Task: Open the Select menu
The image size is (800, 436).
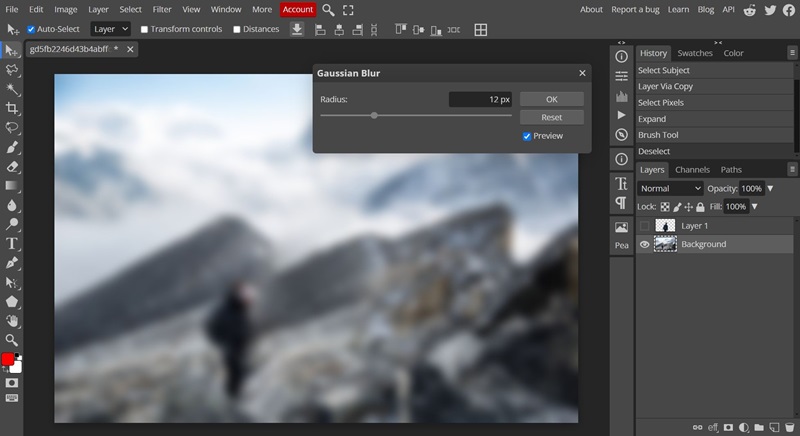Action: (130, 10)
